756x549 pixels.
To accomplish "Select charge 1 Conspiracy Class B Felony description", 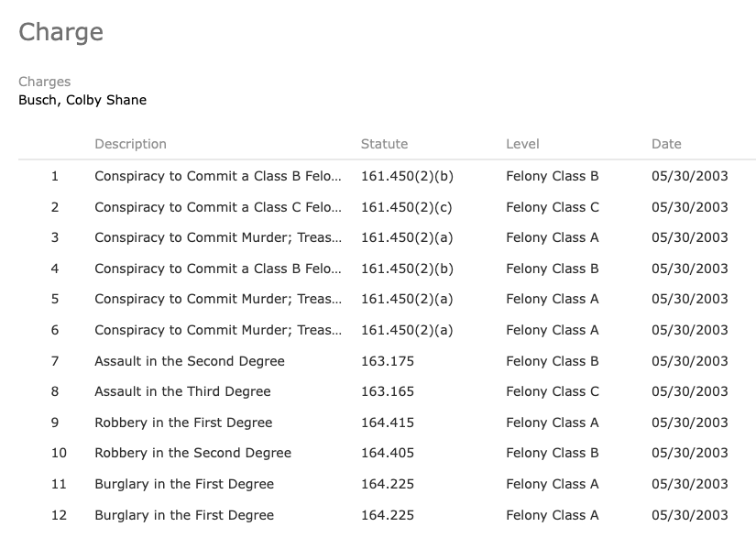I will [218, 176].
